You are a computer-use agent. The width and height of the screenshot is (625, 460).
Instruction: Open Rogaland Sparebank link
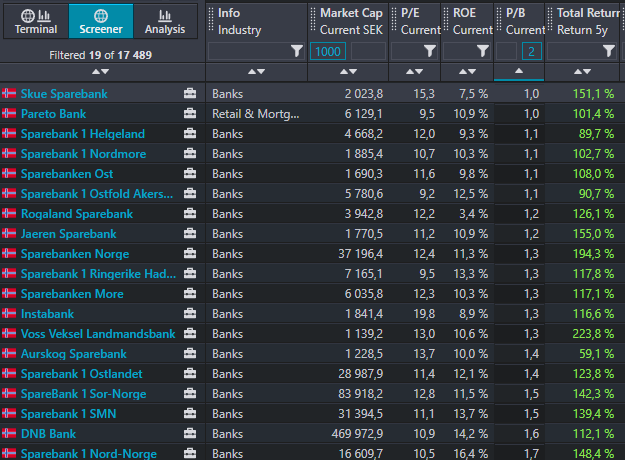(77, 214)
